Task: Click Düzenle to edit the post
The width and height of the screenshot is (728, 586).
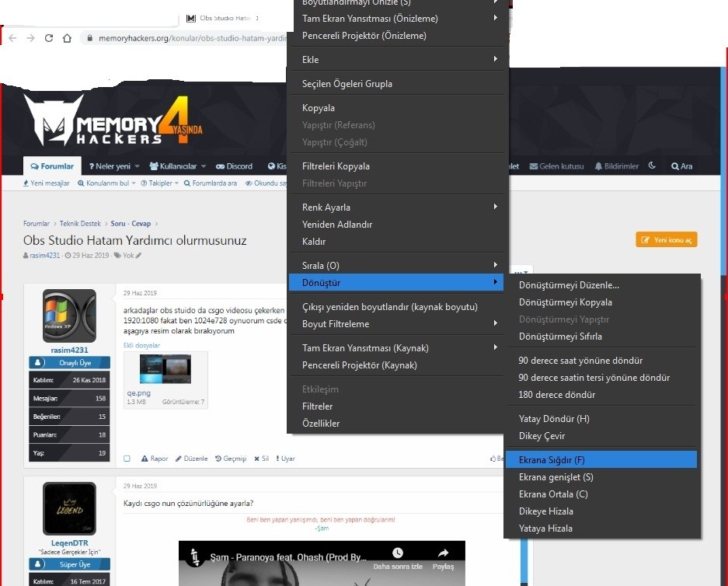Action: pyautogui.click(x=191, y=459)
